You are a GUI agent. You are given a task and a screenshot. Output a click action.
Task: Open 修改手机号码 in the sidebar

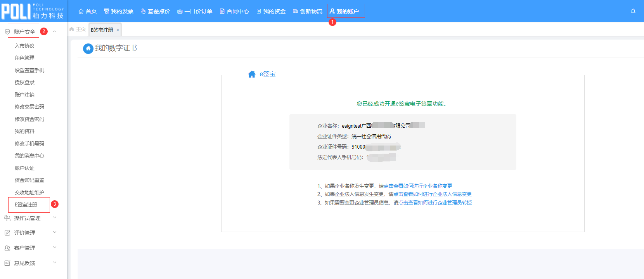click(29, 144)
